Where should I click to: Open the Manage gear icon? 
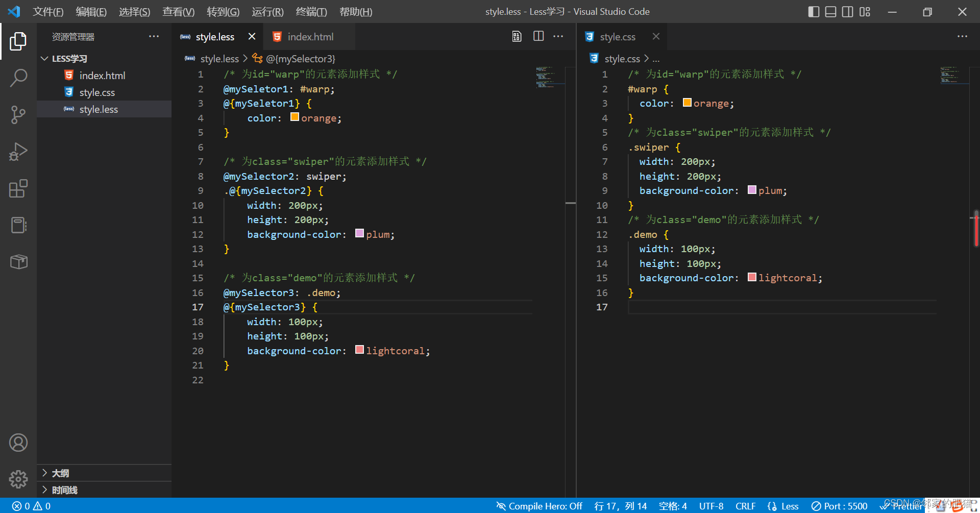[18, 479]
